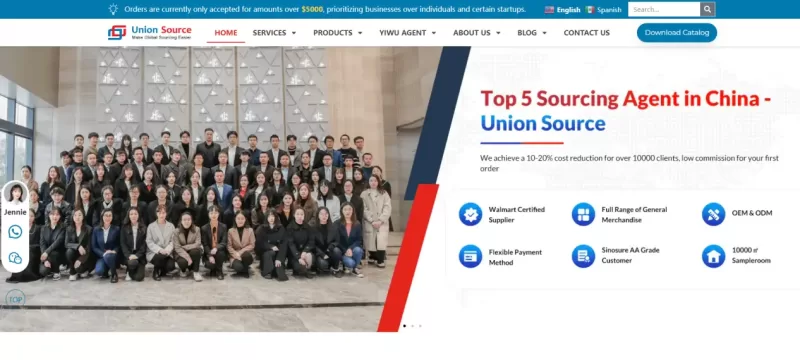The image size is (800, 360).
Task: Click 'Walmart Certified Supplier' text
Action: (x=517, y=215)
